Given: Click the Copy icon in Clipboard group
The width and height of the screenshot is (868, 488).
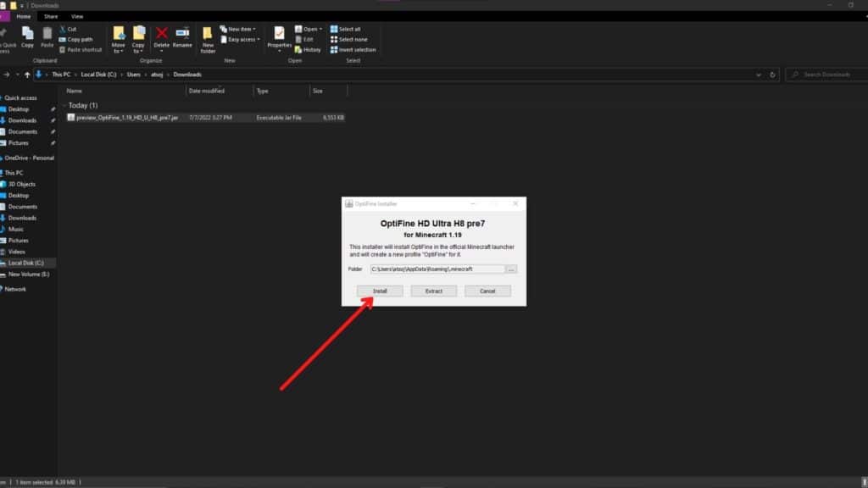Looking at the screenshot, I should point(27,36).
